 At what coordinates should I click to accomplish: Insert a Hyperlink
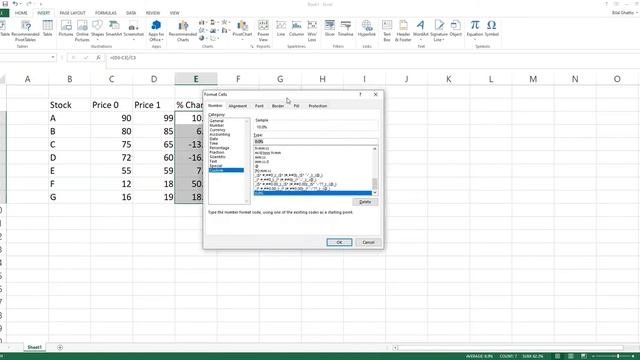pos(367,29)
